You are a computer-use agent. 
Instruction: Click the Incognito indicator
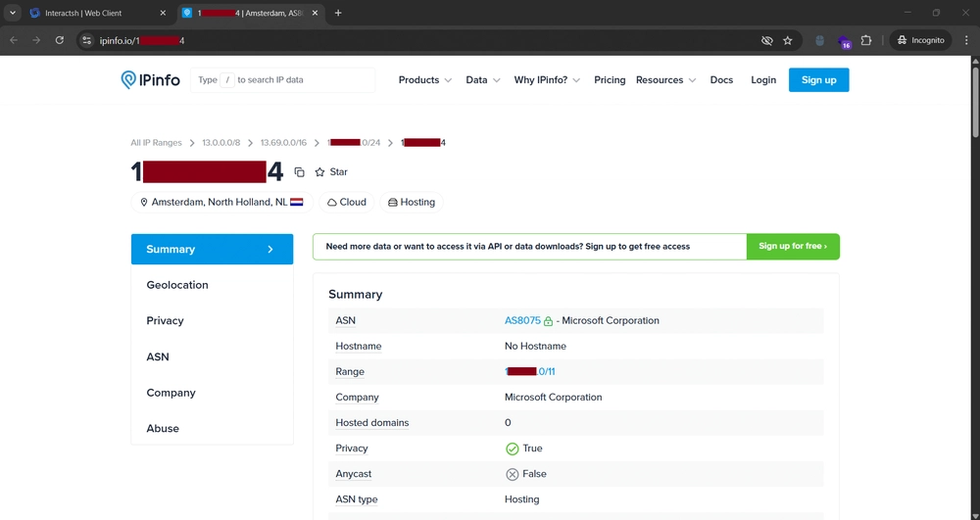(x=920, y=40)
